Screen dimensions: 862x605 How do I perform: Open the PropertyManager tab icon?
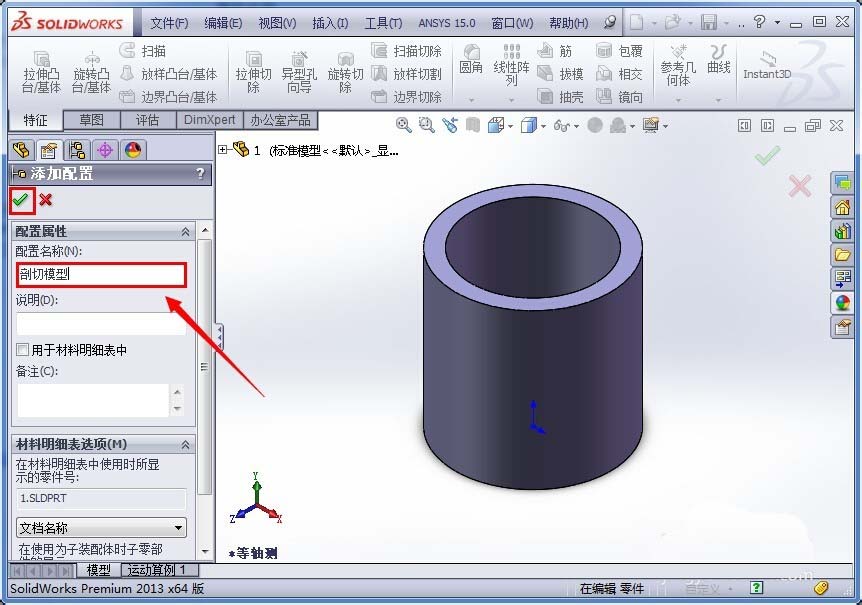pyautogui.click(x=49, y=149)
